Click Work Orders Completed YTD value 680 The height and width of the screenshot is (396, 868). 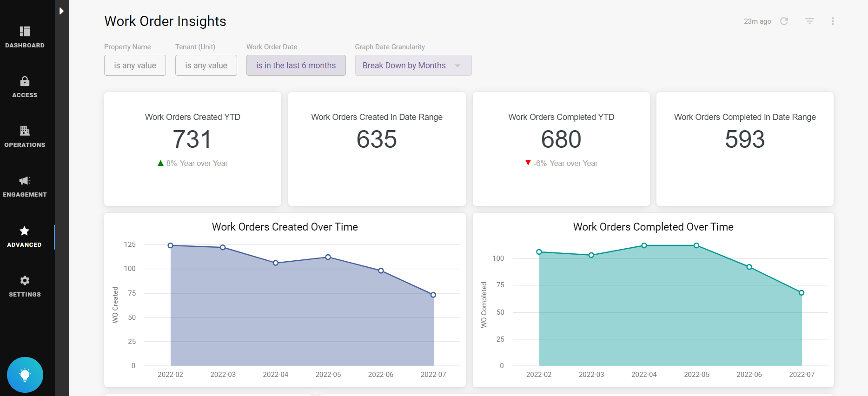[561, 139]
